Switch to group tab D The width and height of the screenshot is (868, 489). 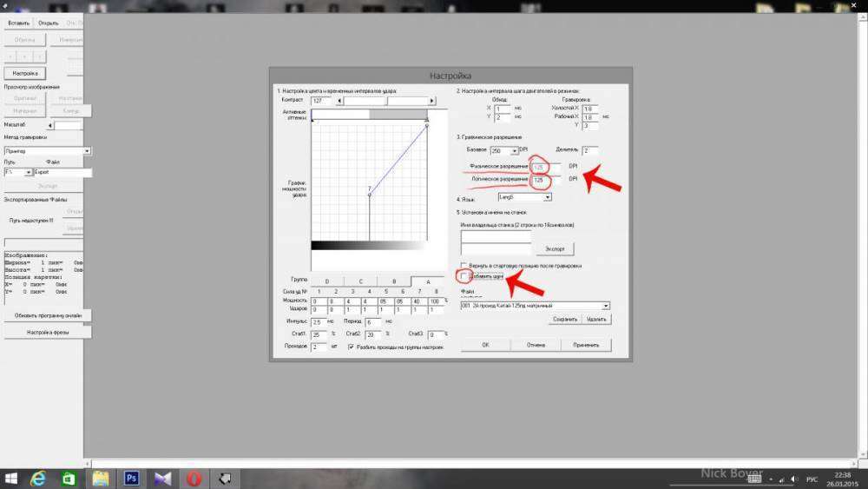326,281
